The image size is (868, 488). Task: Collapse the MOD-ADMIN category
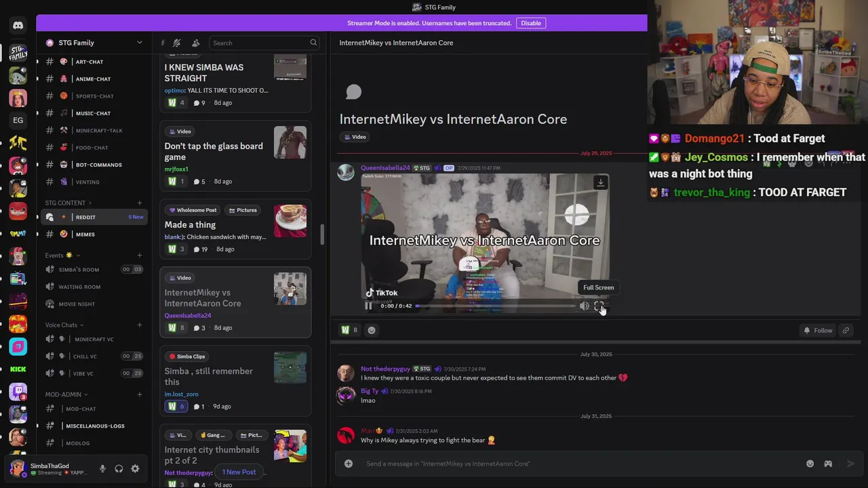click(66, 394)
